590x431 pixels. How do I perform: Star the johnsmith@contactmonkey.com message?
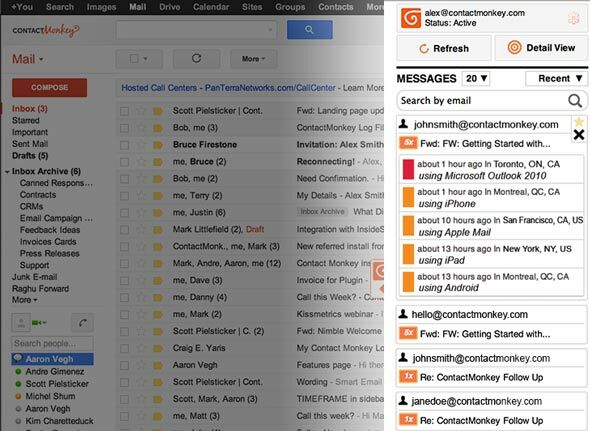coord(579,122)
